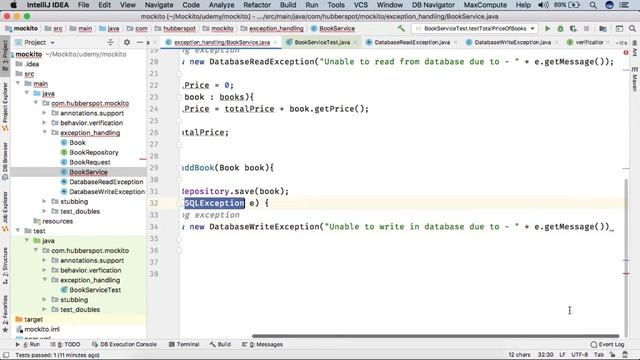
Task: Select BookRepository in project tree
Action: click(x=93, y=152)
